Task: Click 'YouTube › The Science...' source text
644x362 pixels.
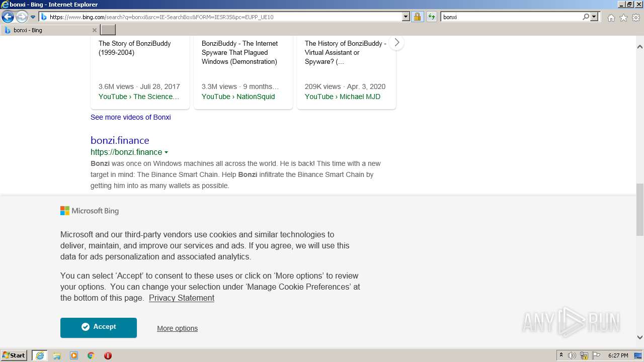Action: tap(139, 97)
